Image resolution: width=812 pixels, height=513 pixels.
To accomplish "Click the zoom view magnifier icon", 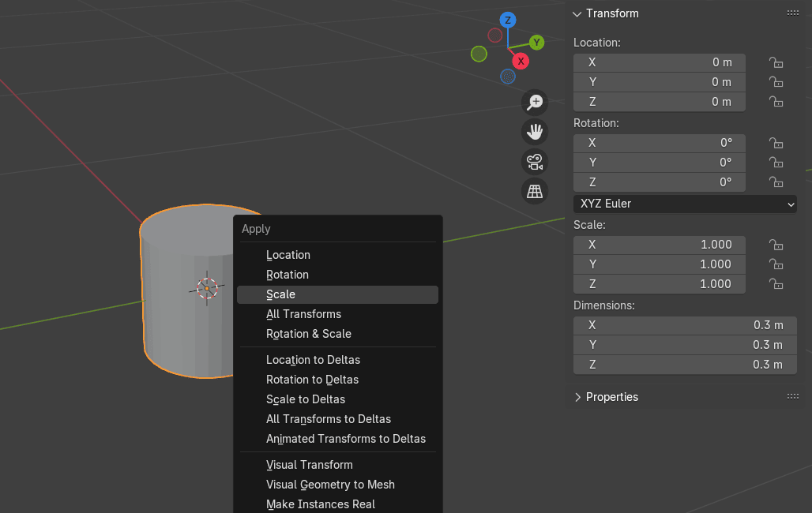I will click(535, 102).
